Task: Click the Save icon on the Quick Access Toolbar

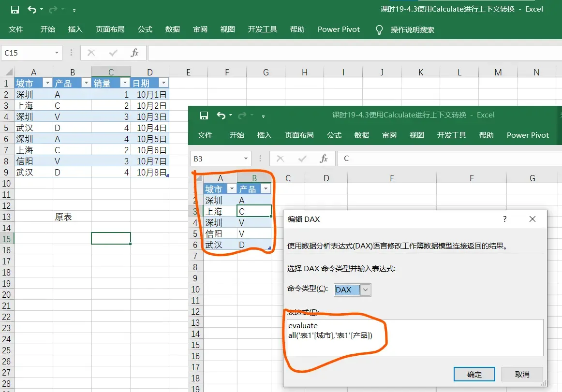Action: pyautogui.click(x=14, y=9)
